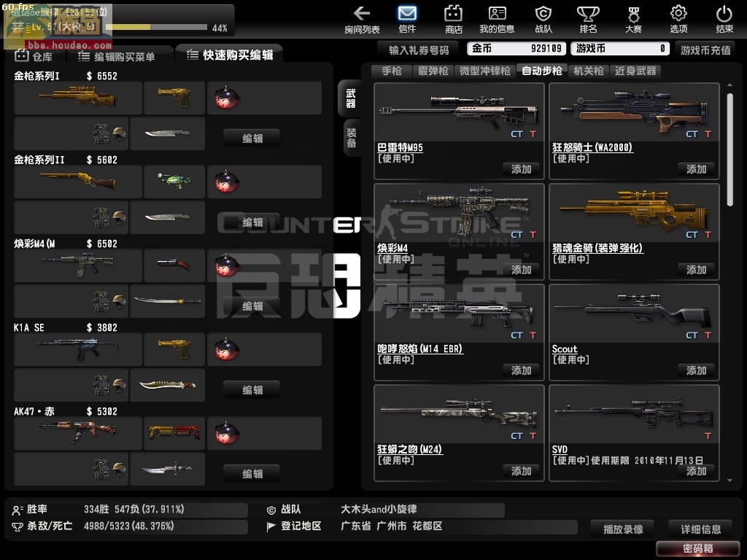
Task: Edit the AK47·赤 loadout
Action: point(252,474)
